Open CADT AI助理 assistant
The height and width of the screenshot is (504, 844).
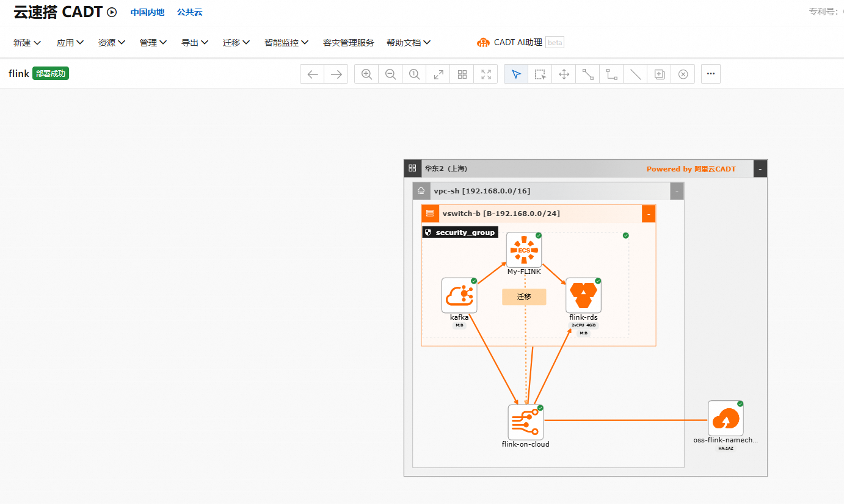(x=518, y=43)
